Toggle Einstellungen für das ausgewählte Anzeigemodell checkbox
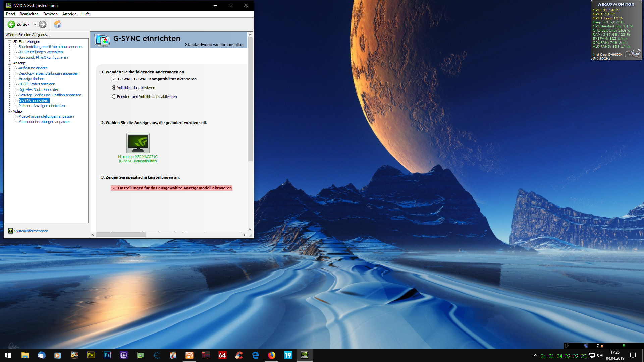 (x=114, y=188)
